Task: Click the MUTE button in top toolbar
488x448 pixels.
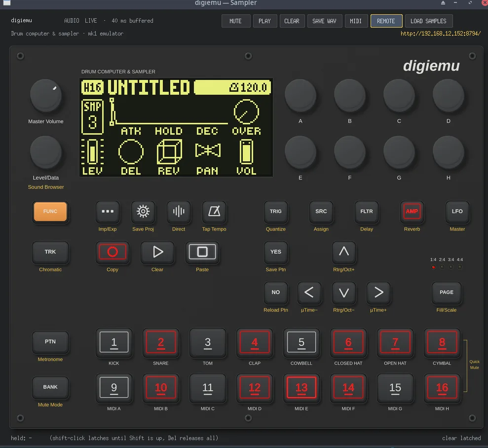Action: point(235,21)
